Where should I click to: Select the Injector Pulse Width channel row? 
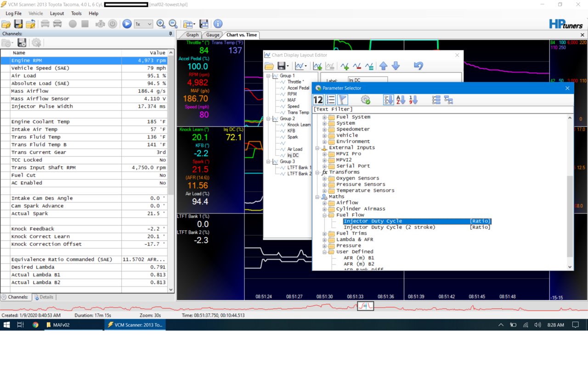pos(84,107)
